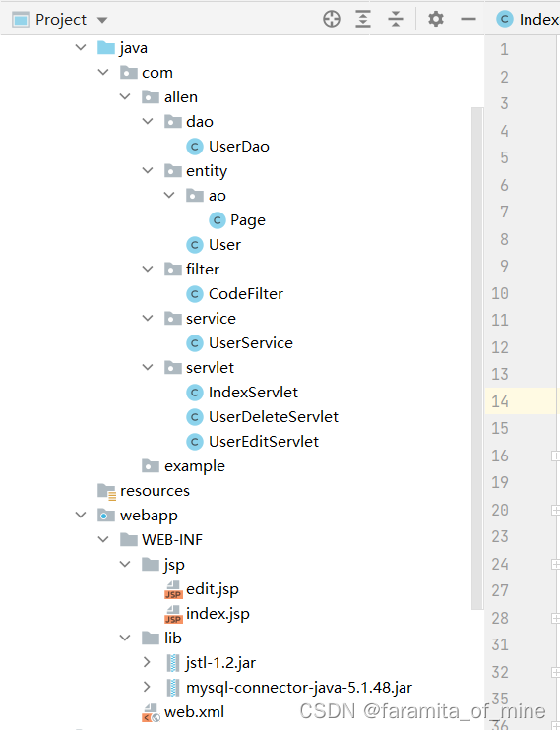Open the Project panel settings gear
This screenshot has height=730, width=560.
(x=436, y=19)
